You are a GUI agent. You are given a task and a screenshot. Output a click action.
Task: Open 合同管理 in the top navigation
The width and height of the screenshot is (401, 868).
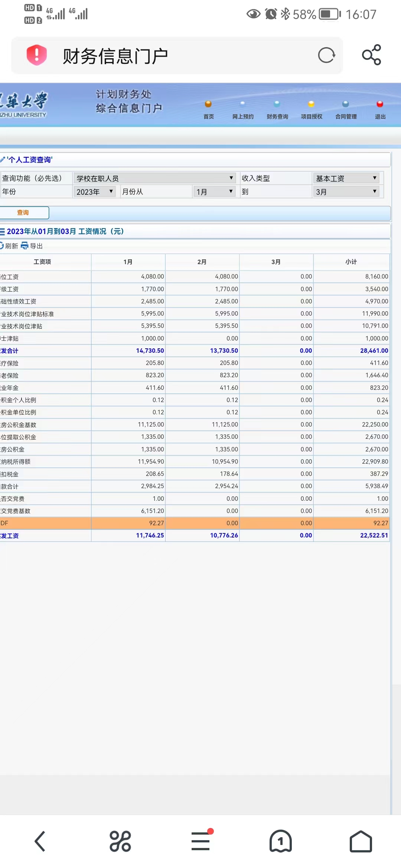coord(346,111)
